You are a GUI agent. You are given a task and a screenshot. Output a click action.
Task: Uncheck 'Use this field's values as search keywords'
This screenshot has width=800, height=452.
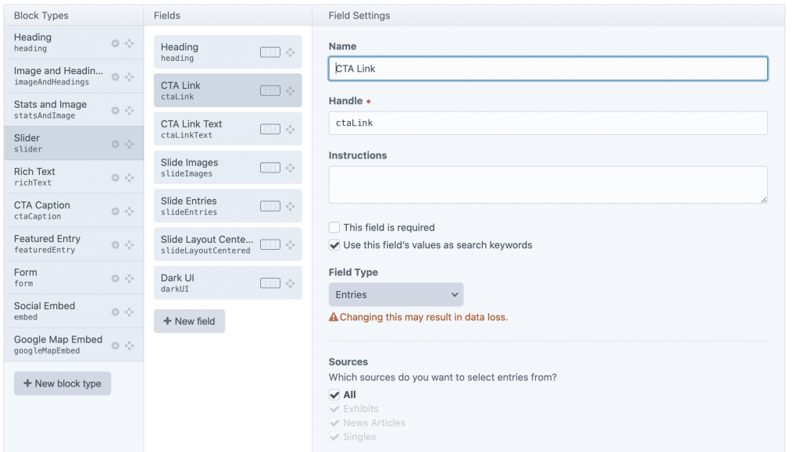coord(335,245)
